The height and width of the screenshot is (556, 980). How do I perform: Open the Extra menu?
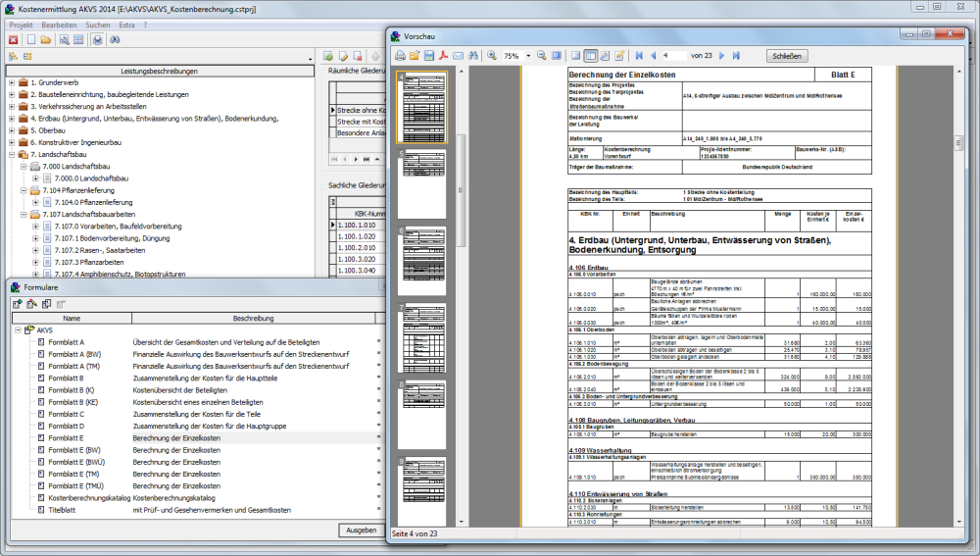(126, 25)
